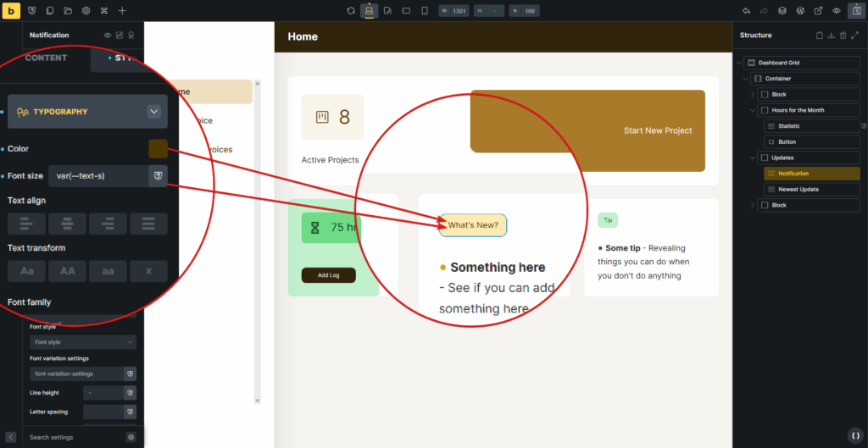Click the stacked-bars icon beside Notification title
868x448 pixels.
point(120,36)
